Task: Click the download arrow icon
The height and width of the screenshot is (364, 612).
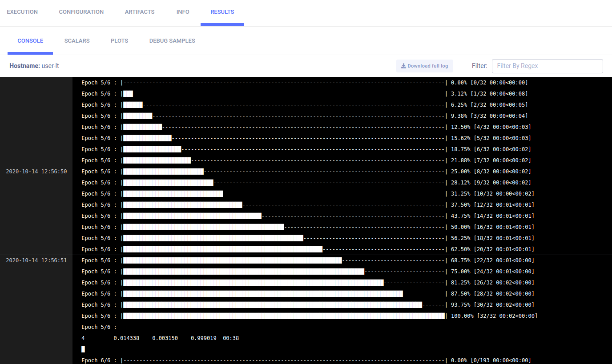Action: click(x=403, y=66)
